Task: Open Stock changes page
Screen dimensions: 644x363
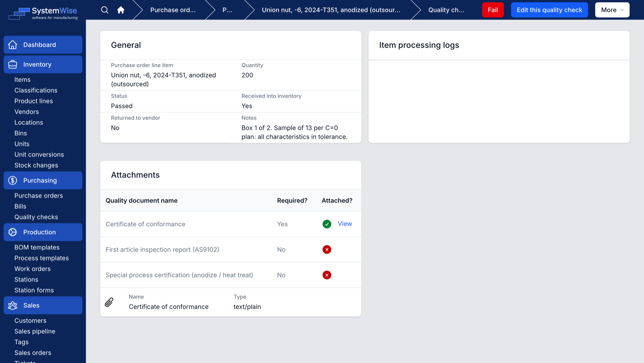Action: [36, 165]
